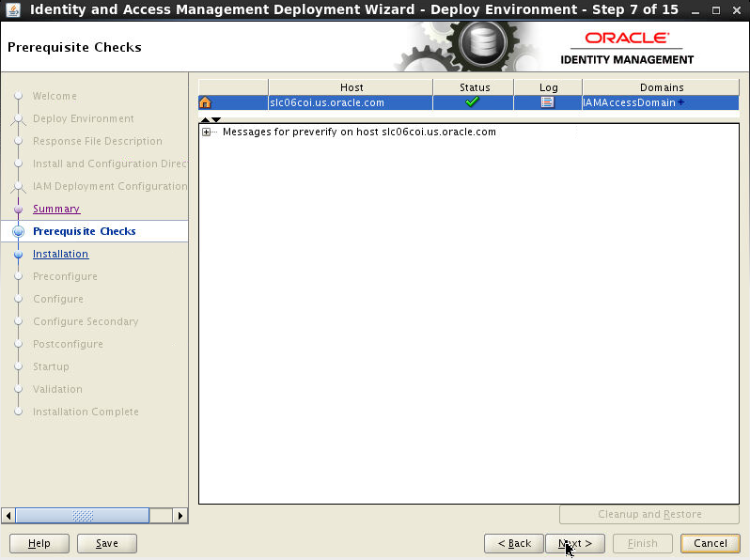Minimize the wizard window
This screenshot has height=560, width=750.
[x=695, y=10]
